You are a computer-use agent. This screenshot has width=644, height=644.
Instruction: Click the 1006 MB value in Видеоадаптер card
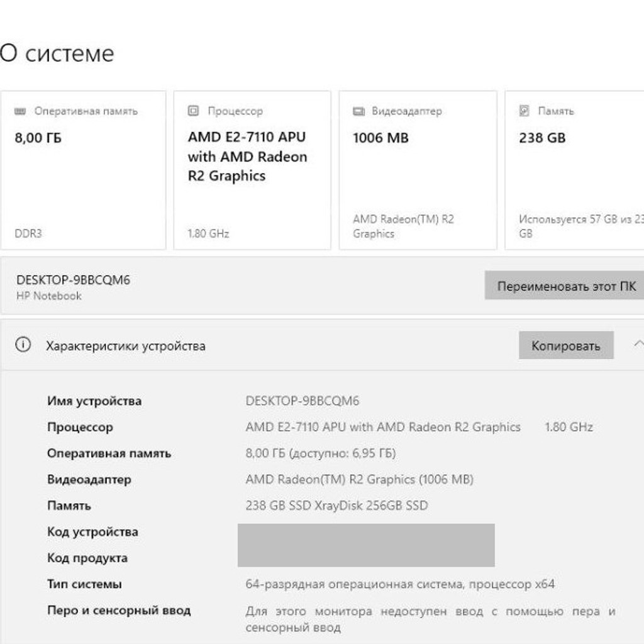pos(380,138)
